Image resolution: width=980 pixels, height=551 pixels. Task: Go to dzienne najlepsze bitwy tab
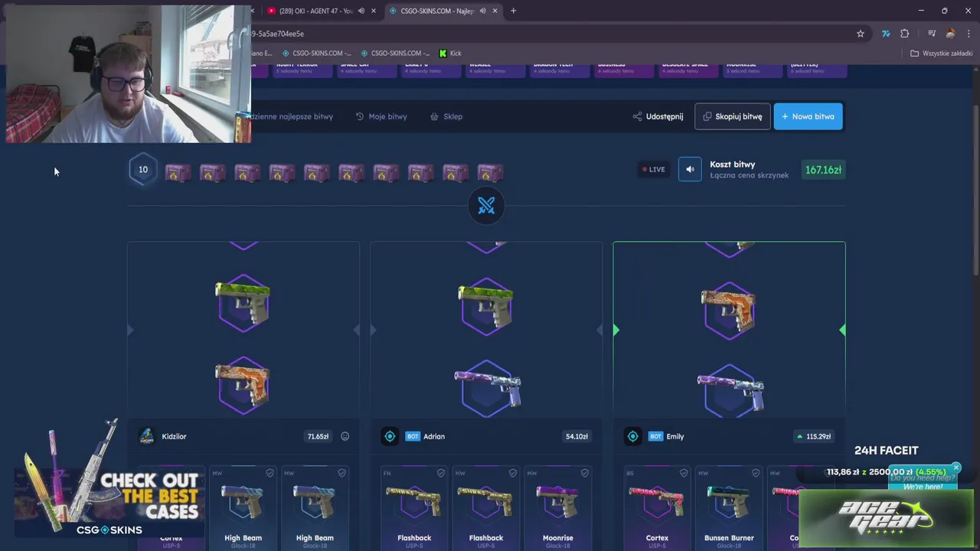292,116
